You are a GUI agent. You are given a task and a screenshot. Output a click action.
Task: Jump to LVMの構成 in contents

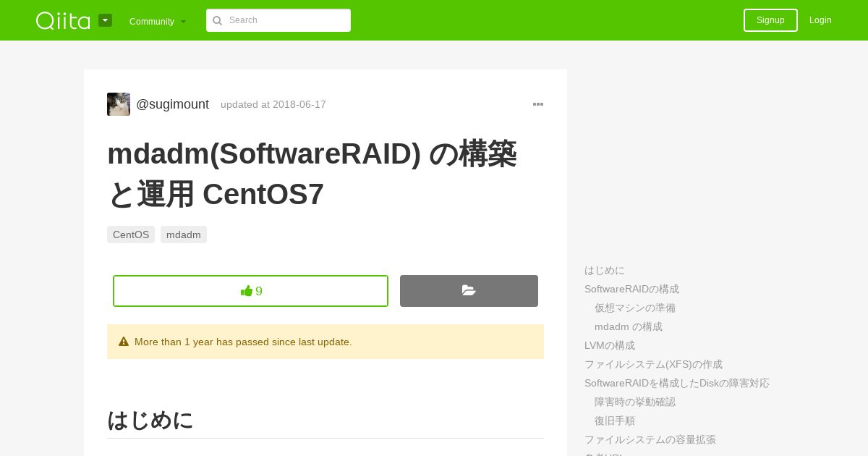pos(610,345)
